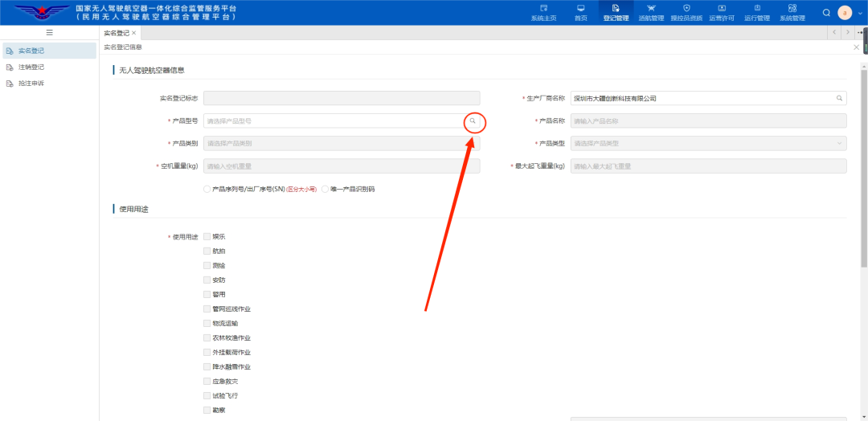The height and width of the screenshot is (421, 868).
Task: Select 产品序列号/出厂序号(SN) radio option
Action: click(x=207, y=190)
